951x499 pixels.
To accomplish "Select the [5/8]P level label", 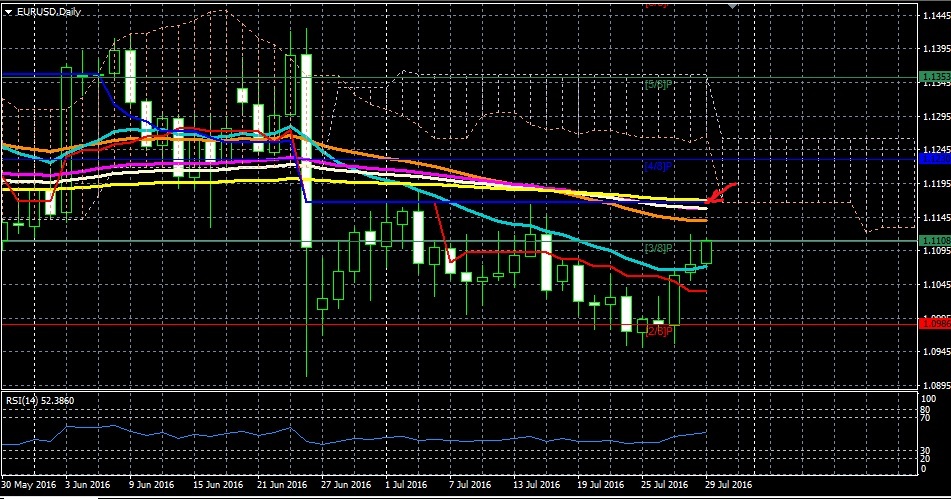I will pos(657,85).
